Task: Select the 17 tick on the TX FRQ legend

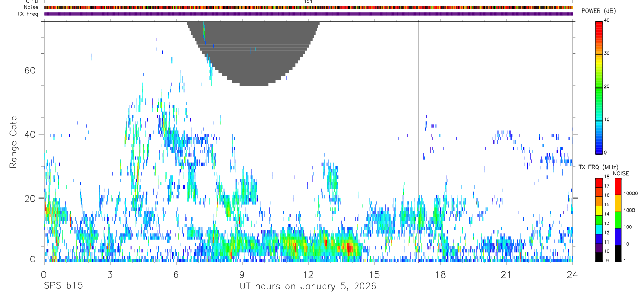Action: coord(607,186)
